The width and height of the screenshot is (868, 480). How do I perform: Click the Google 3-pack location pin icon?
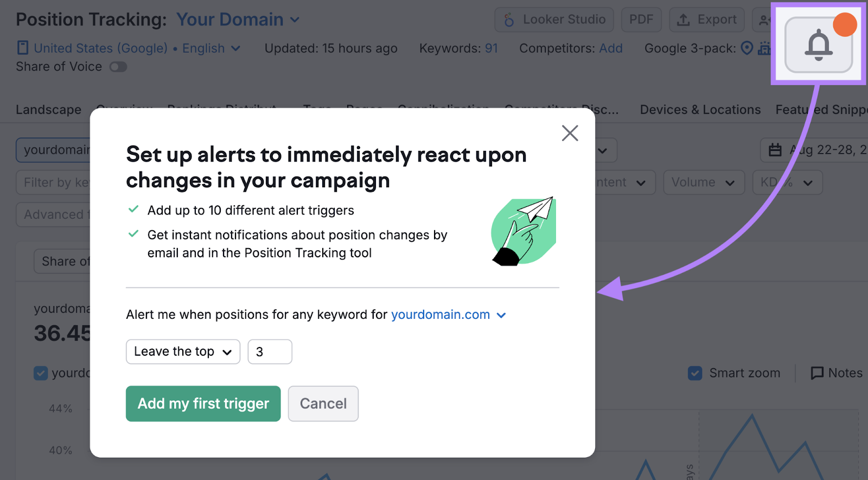(747, 48)
